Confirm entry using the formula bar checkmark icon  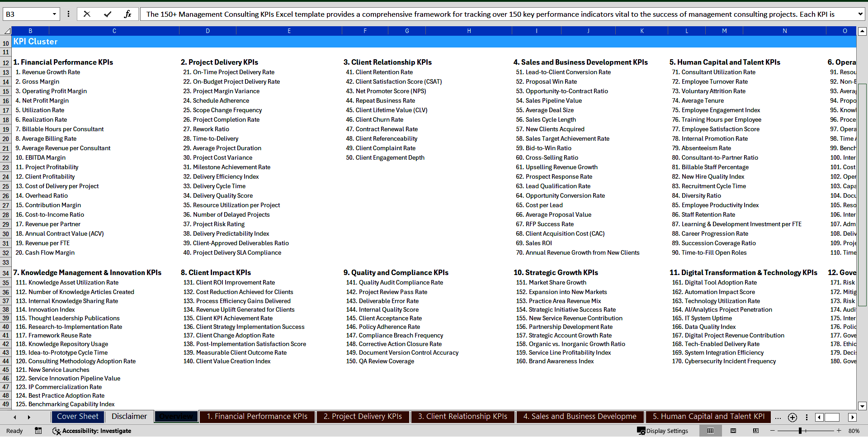108,14
